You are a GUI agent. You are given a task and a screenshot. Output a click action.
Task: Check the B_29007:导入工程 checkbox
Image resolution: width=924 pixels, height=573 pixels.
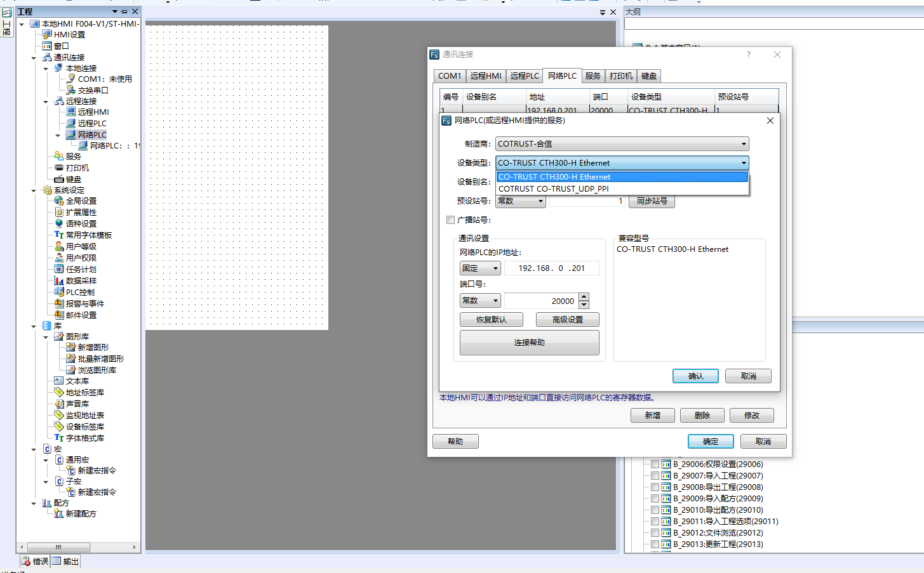655,476
